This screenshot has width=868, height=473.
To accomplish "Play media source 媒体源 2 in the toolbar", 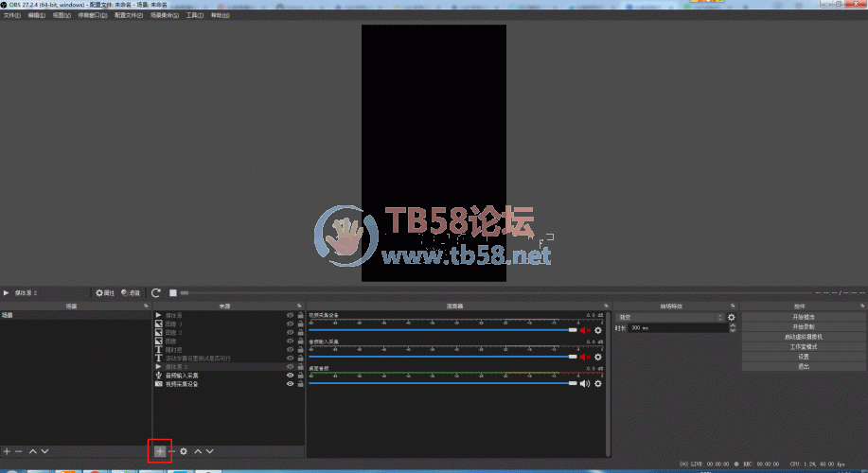I will (x=6, y=292).
